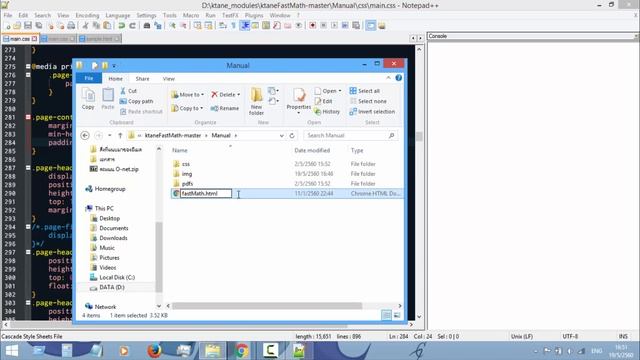Click ktaneFastMath-master breadcrumb in address bar
The width and height of the screenshot is (640, 360).
(x=173, y=136)
